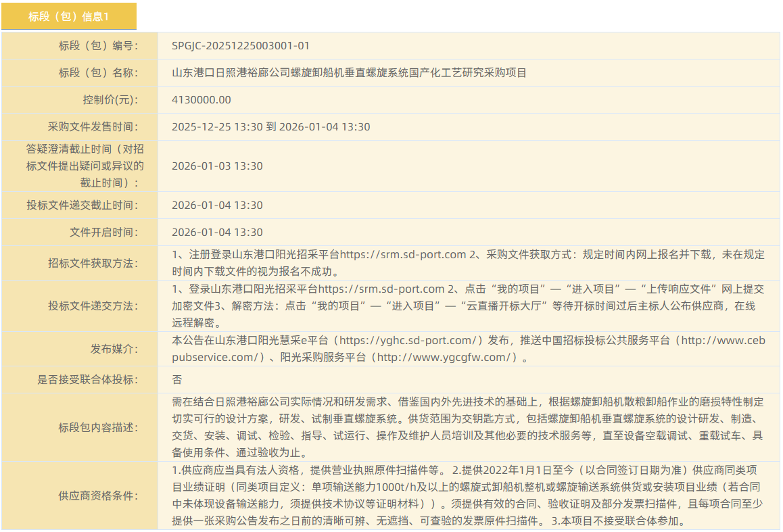783x532 pixels.
Task: Click the 标段包内容描述 description text
Action: [x=468, y=427]
